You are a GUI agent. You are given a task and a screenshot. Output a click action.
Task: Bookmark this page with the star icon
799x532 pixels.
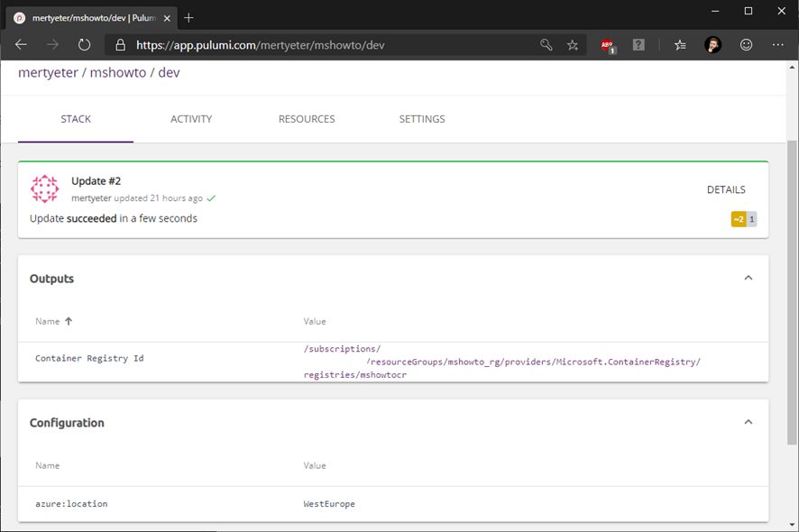tap(573, 45)
